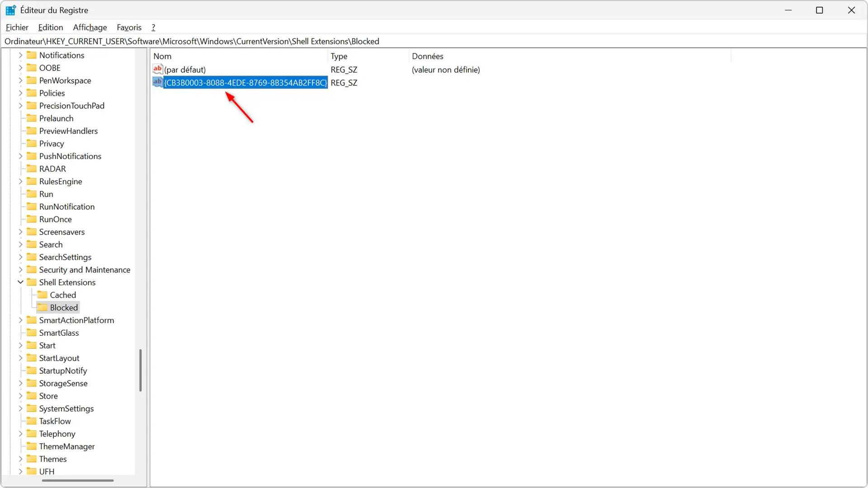Click the TaskFlow folder icon
The width and height of the screenshot is (868, 488).
(32, 421)
